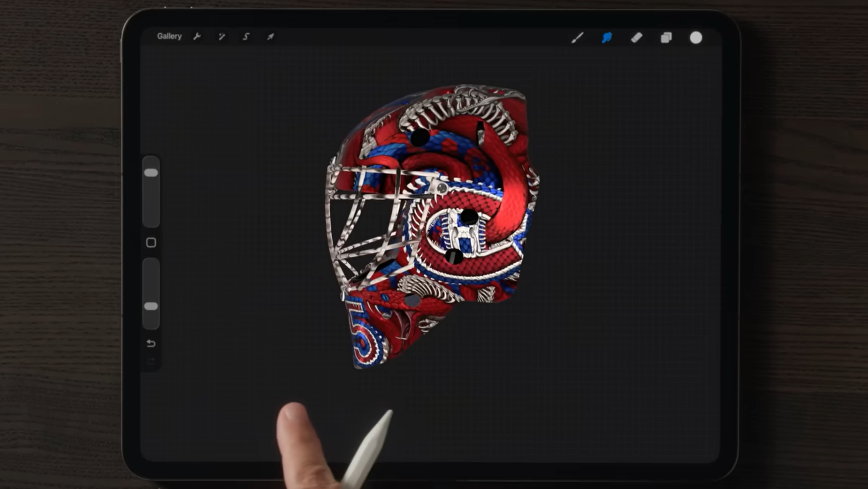
Task: Tap the brush size slider handle
Action: 151,172
